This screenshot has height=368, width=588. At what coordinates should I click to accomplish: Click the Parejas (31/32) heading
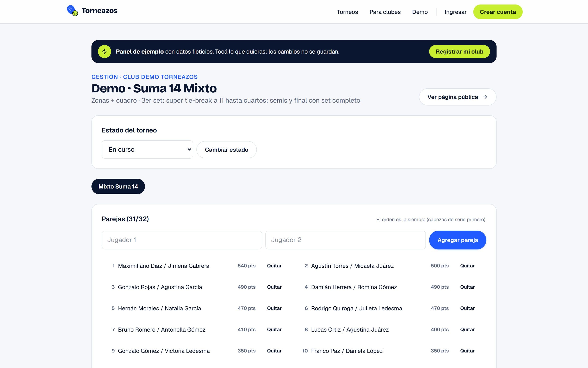click(125, 219)
